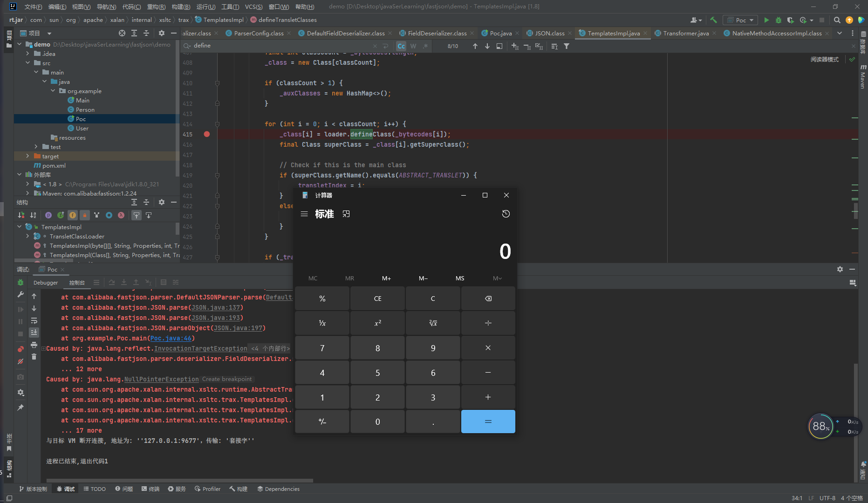Click calculator CE button

377,299
